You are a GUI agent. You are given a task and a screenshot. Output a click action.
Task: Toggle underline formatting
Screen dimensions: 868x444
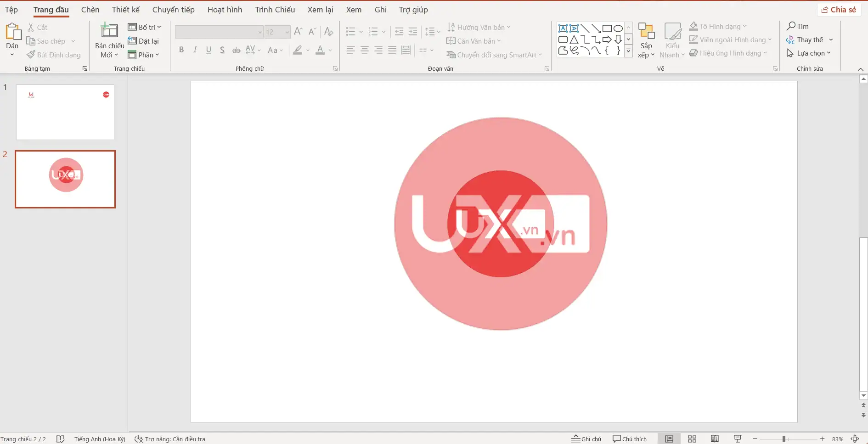coord(209,50)
